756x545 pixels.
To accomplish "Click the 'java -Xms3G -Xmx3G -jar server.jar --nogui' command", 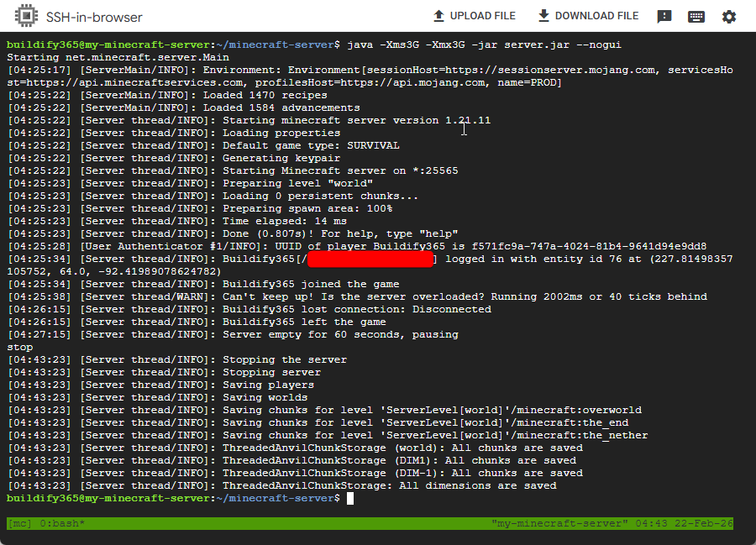I will pos(484,45).
